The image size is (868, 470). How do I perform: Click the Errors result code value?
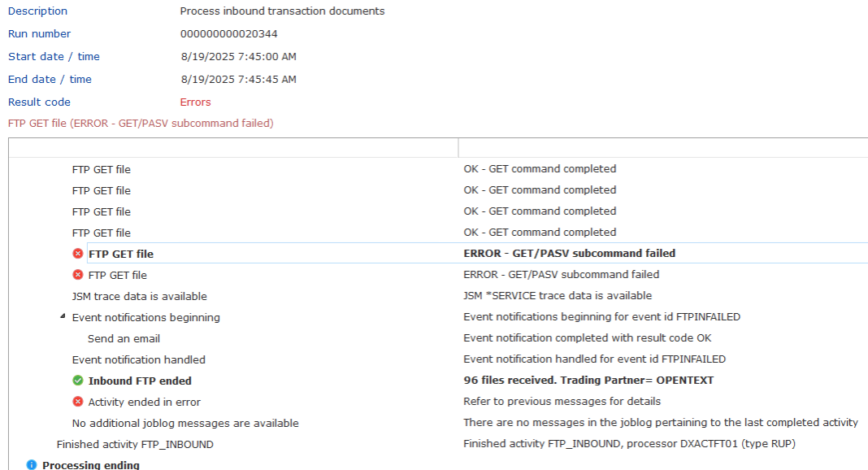click(195, 102)
